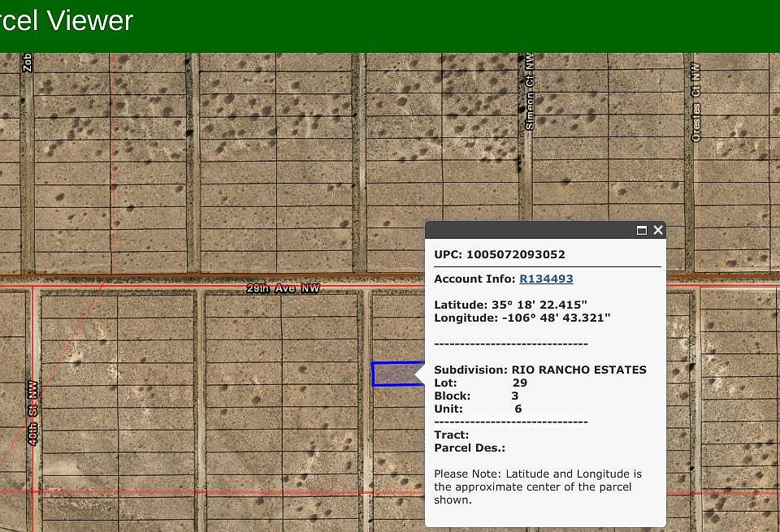The image size is (780, 532).
Task: Click the Latitude: 35° 18' 22.415" line
Action: [510, 305]
